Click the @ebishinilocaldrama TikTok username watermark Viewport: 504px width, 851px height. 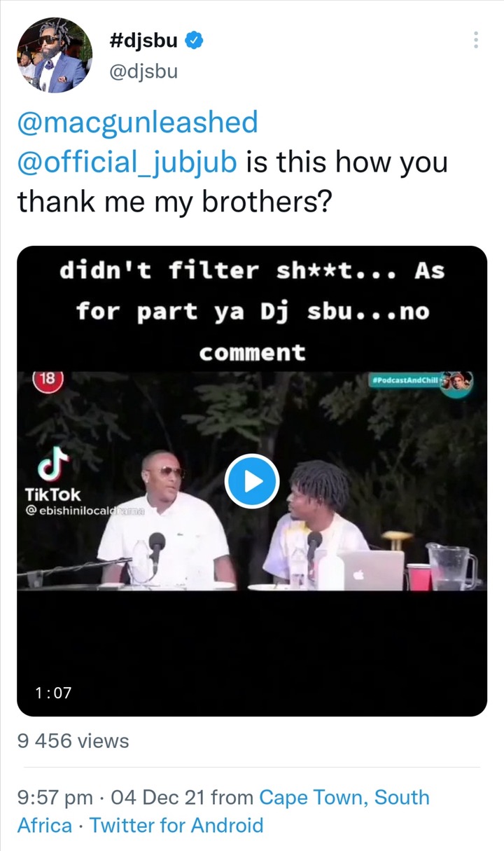(84, 512)
